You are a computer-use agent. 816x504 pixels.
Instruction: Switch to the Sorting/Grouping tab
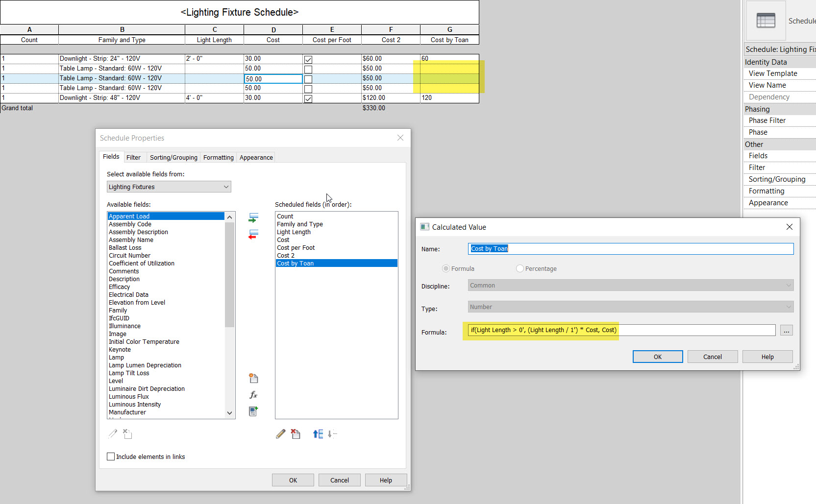[x=173, y=157]
